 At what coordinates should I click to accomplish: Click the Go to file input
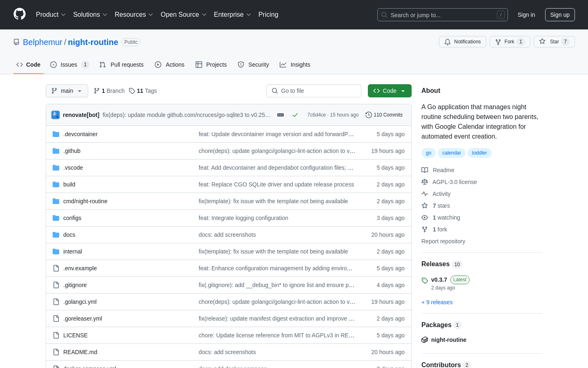314,91
